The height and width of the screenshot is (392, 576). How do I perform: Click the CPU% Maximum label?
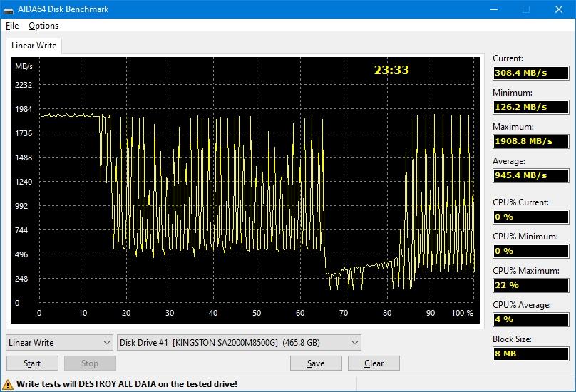[x=525, y=271]
